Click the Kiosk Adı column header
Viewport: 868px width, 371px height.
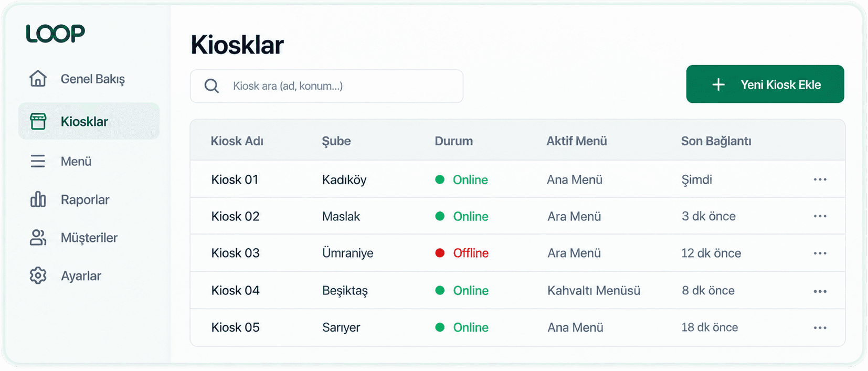click(237, 141)
